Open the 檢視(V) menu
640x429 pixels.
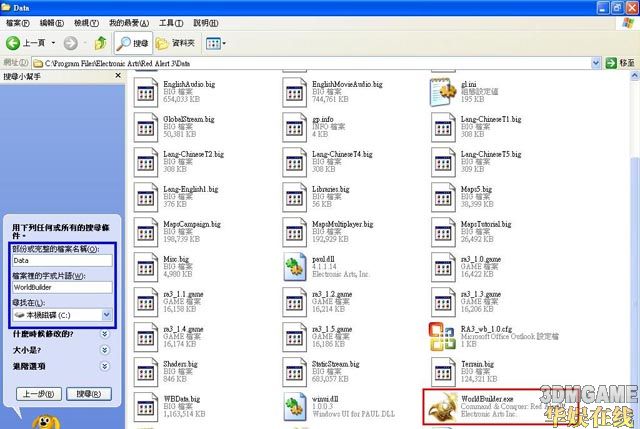pyautogui.click(x=86, y=23)
